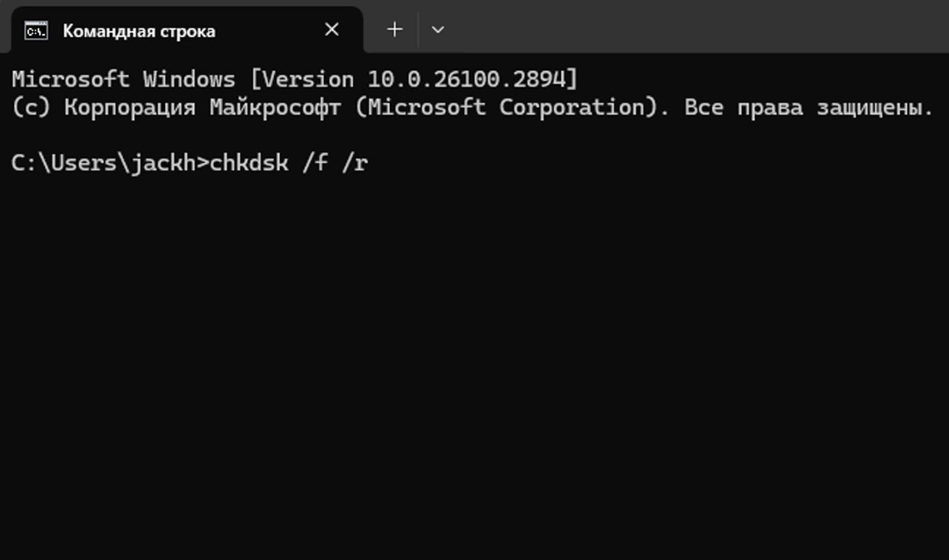The width and height of the screenshot is (949, 560).
Task: Open a new tab with the plus icon
Action: click(394, 29)
